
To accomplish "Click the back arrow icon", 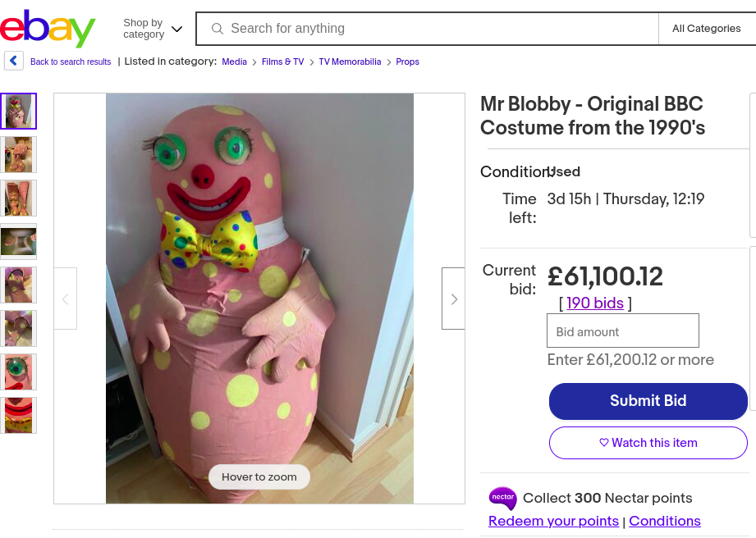I will (x=13, y=61).
